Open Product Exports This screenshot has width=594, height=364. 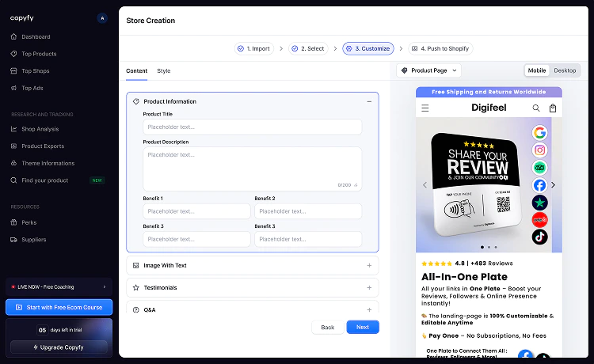click(x=43, y=146)
